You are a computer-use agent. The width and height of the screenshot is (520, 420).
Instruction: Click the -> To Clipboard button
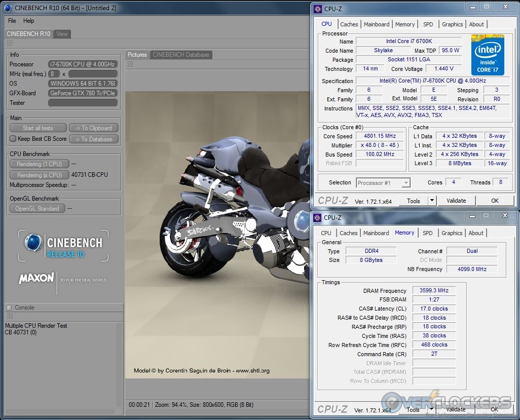click(94, 128)
